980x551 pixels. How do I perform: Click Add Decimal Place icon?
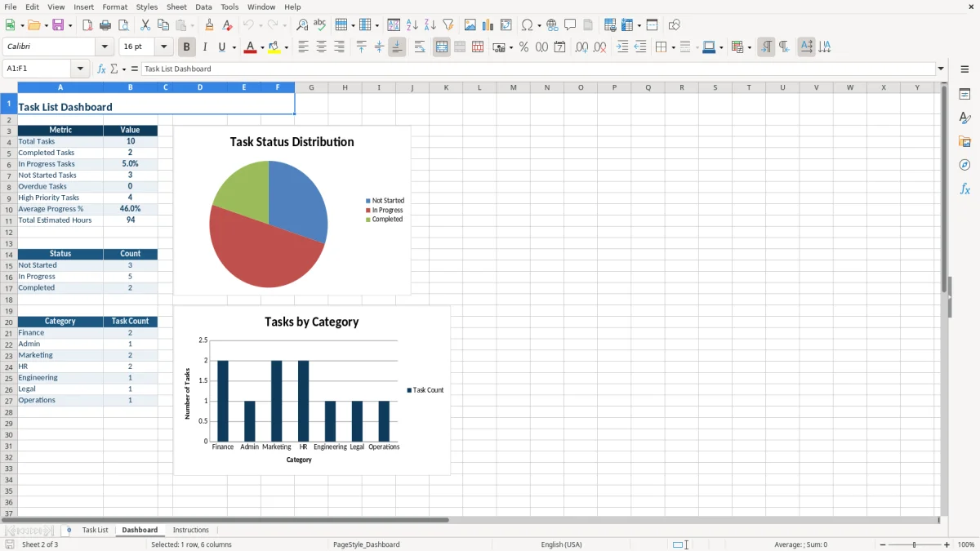tap(581, 47)
